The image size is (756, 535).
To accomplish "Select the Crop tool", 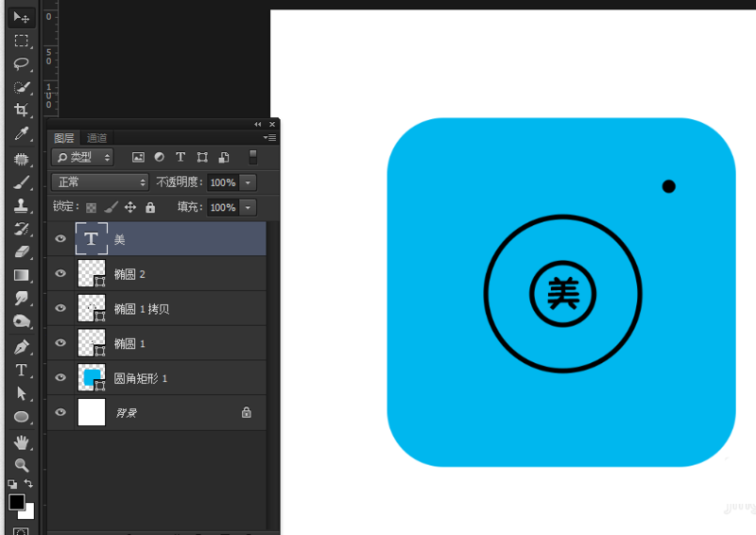I will click(x=21, y=110).
